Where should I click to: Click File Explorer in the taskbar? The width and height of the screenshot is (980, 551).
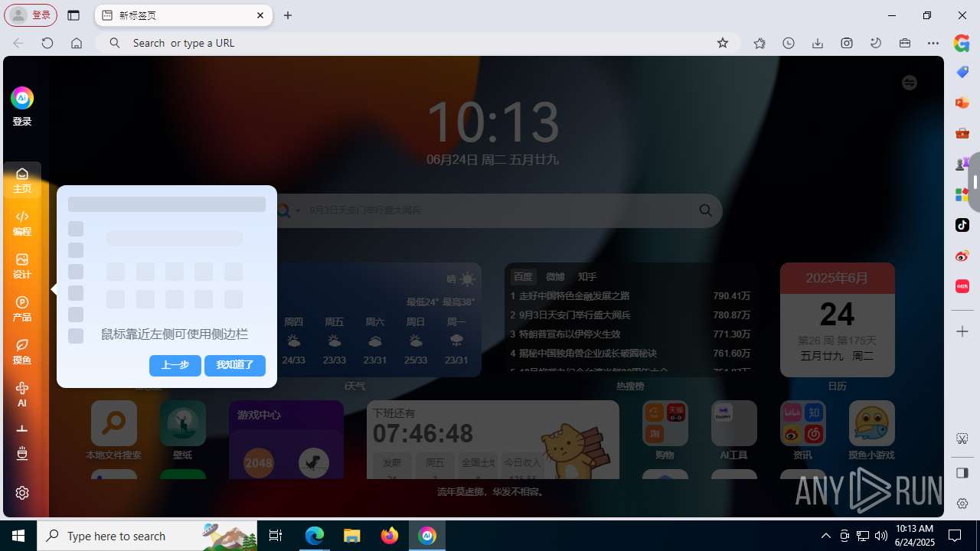click(352, 536)
